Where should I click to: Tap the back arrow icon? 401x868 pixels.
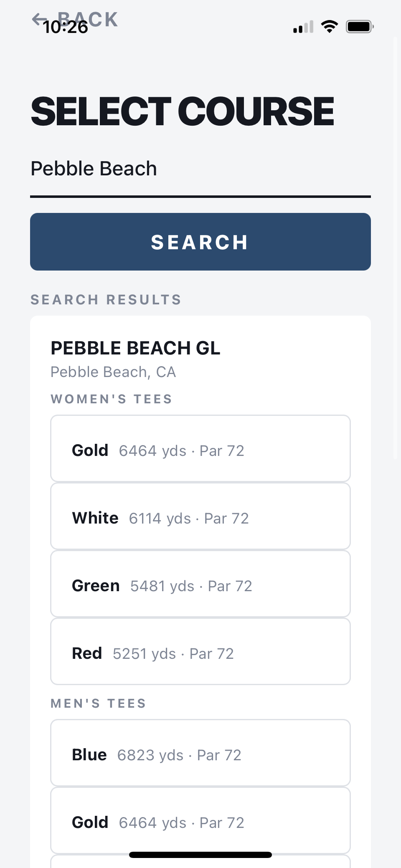click(39, 19)
